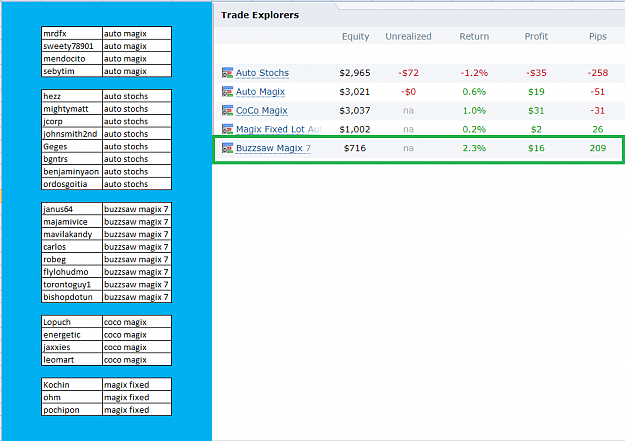
Task: Select the Lopuch cell
Action: coord(72,322)
